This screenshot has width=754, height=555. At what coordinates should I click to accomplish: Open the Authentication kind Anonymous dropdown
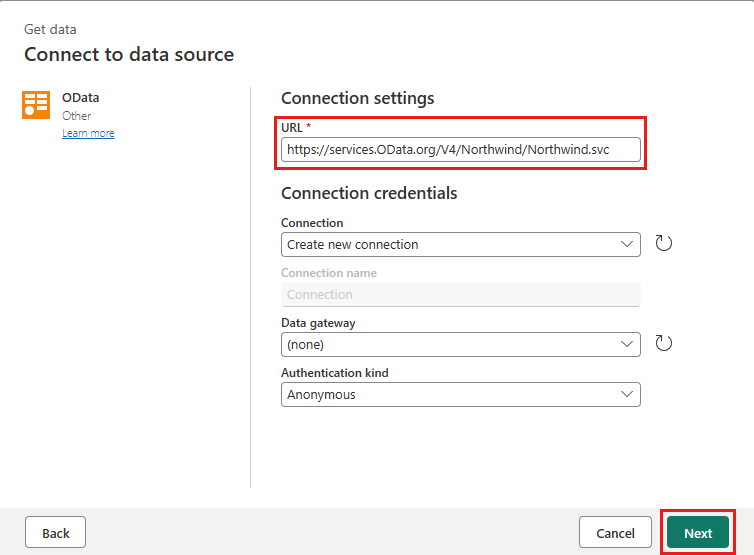[461, 394]
